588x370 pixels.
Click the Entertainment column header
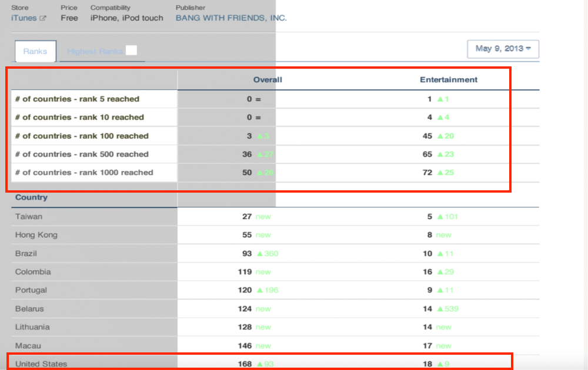coord(449,80)
